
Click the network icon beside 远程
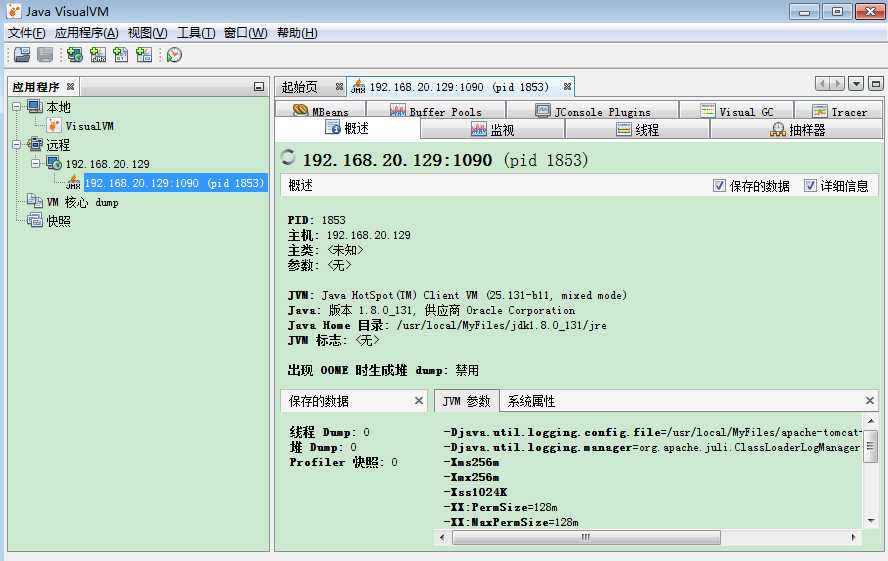click(35, 144)
